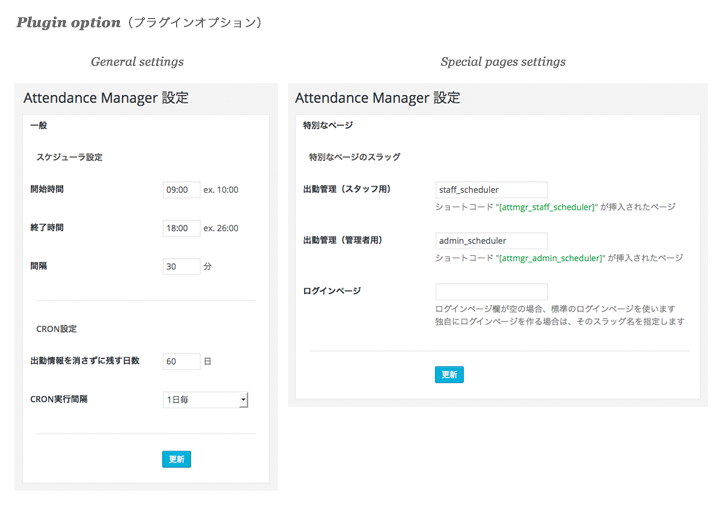The image size is (720, 520).
Task: Open the CRON実行間隔 dropdown showing 1日毎
Action: pos(205,400)
